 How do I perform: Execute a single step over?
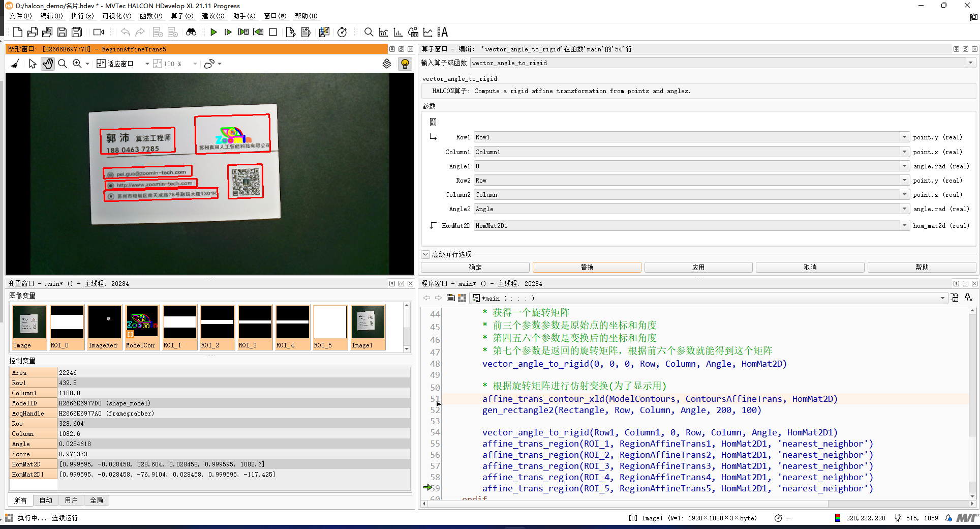[228, 32]
